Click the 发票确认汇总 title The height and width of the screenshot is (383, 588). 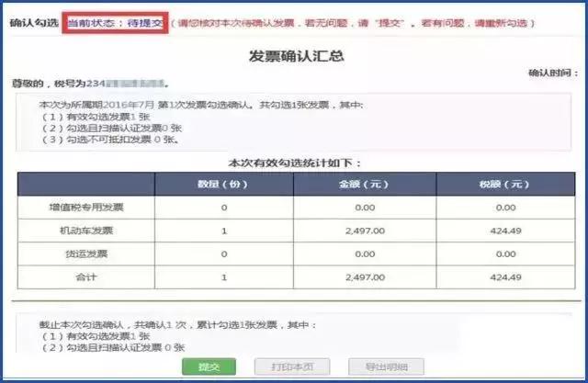pos(296,56)
